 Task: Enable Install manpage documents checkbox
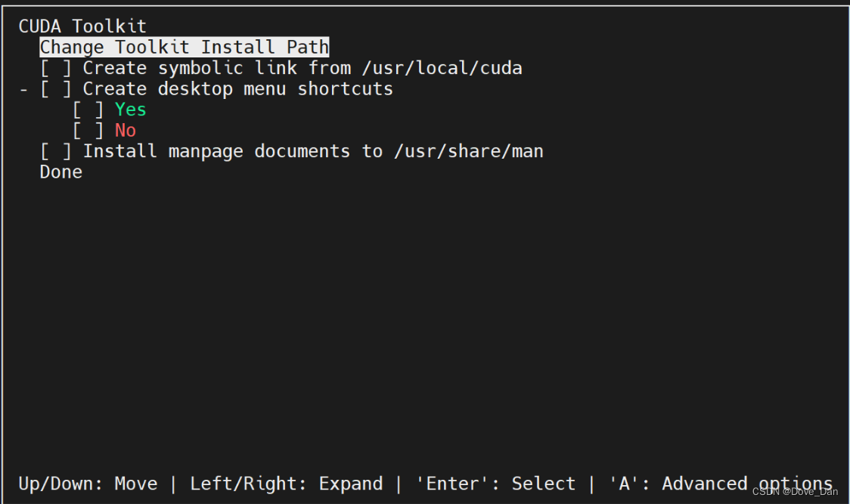[x=57, y=151]
